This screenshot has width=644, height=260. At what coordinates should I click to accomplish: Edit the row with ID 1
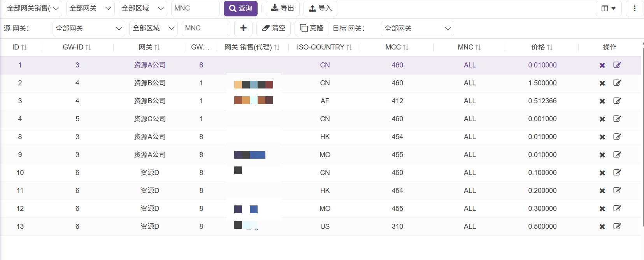(x=617, y=65)
